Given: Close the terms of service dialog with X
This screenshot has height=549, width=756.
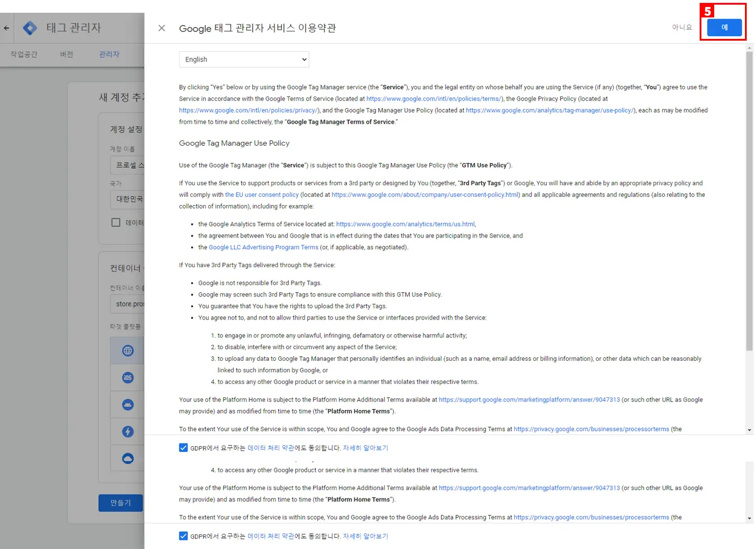Looking at the screenshot, I should (x=162, y=28).
